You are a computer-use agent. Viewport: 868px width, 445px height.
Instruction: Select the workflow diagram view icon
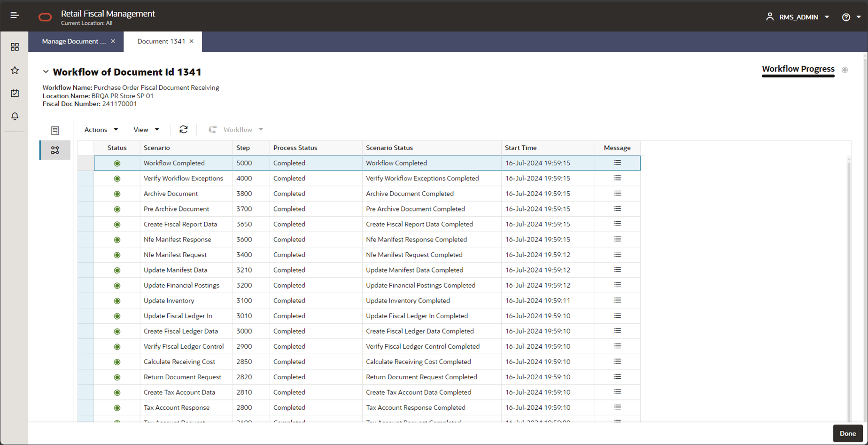coord(55,150)
